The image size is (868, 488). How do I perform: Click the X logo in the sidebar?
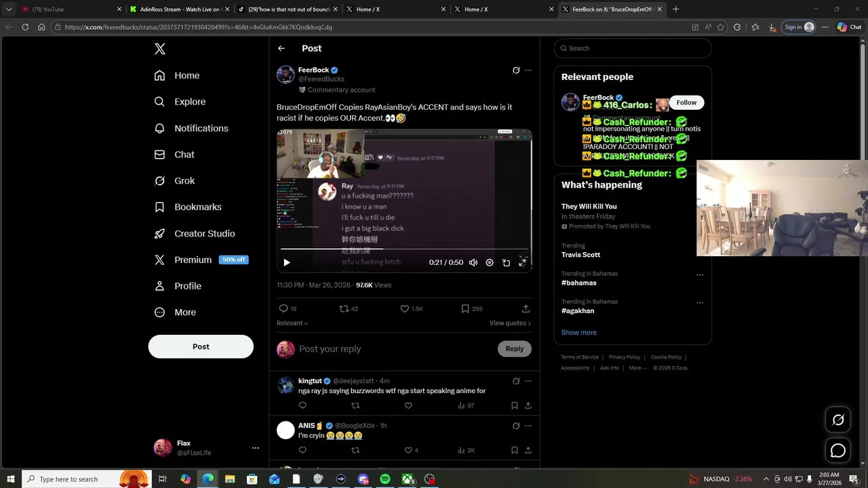coord(159,49)
